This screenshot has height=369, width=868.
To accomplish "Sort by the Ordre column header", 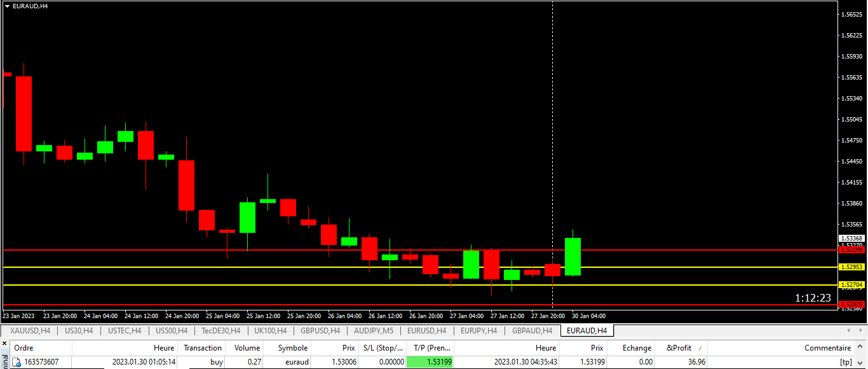I will click(x=24, y=348).
